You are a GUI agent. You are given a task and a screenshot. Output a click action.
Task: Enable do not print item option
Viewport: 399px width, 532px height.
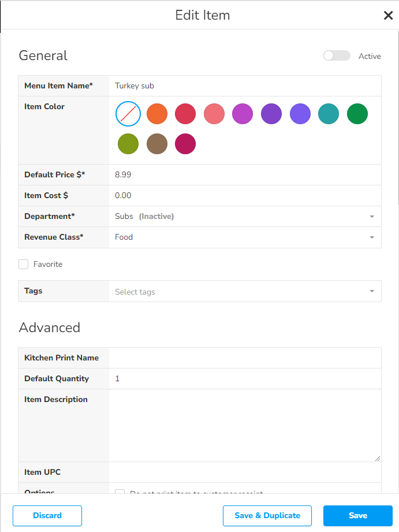120,493
